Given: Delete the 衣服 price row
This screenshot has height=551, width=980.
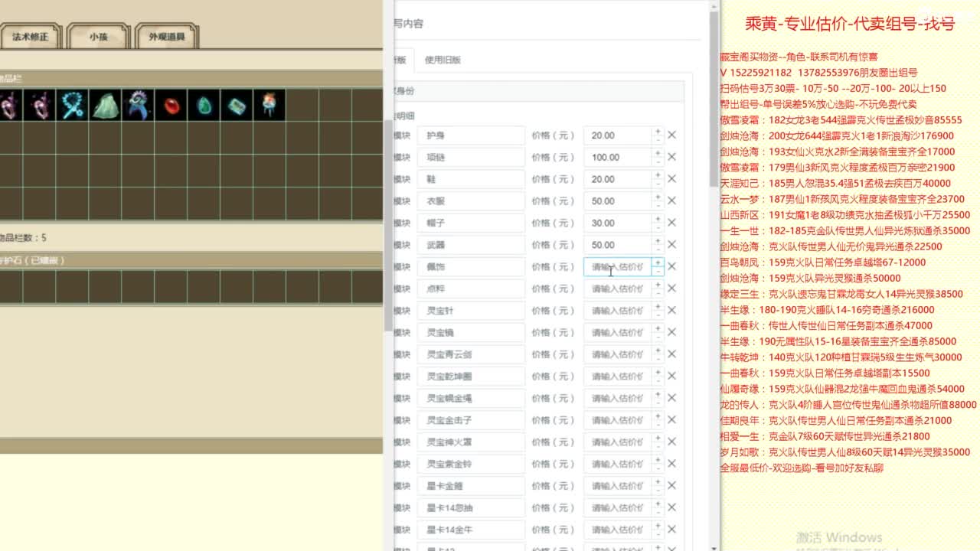Looking at the screenshot, I should (x=671, y=201).
